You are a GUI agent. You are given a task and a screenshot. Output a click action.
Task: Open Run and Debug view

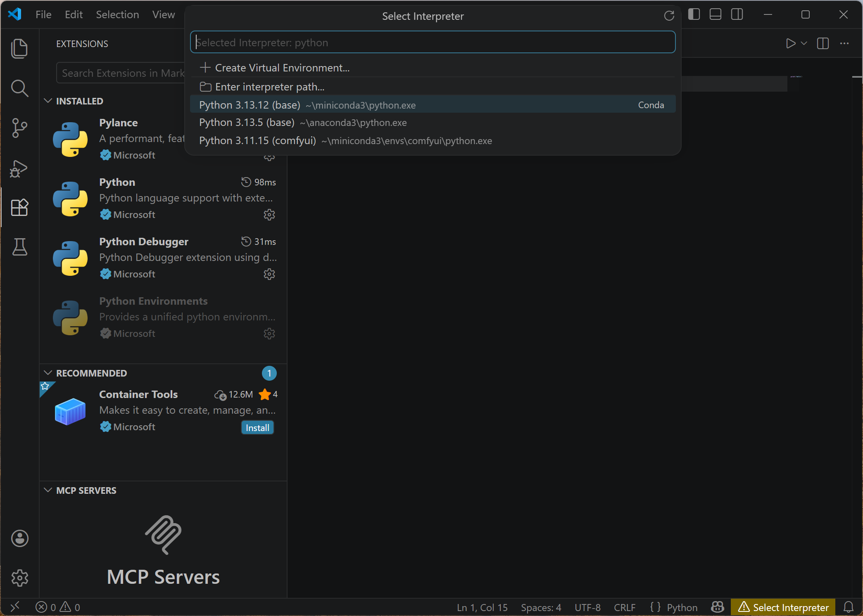tap(19, 168)
